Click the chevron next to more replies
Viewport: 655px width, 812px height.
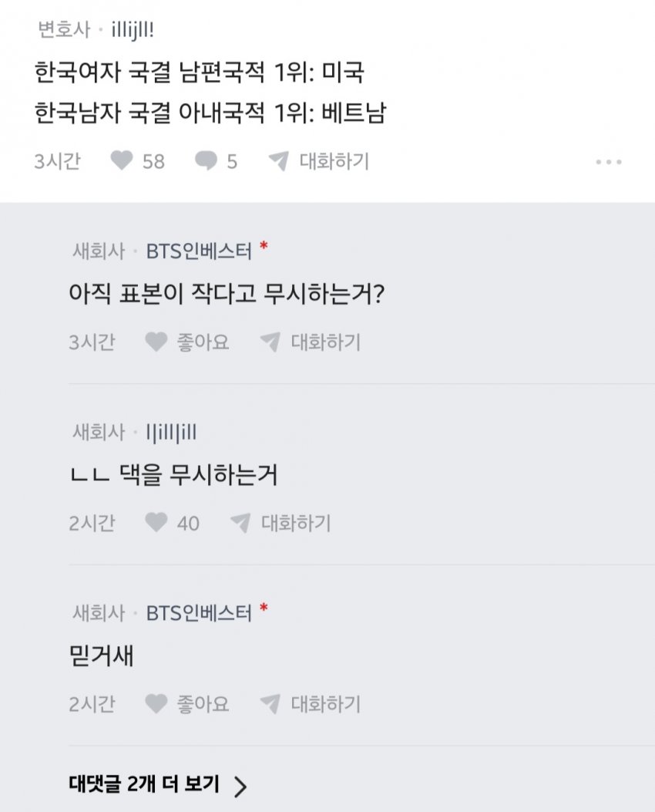click(240, 786)
